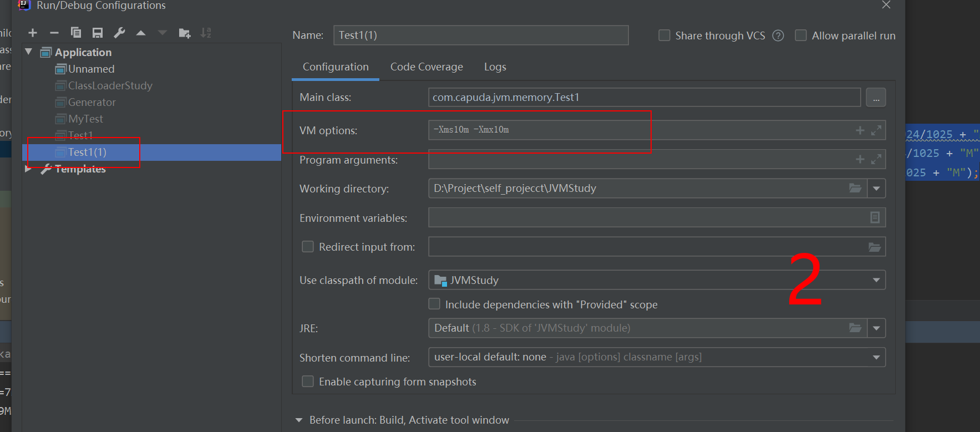Browse for main class with ellipsis button
The width and height of the screenshot is (980, 432).
tap(876, 98)
